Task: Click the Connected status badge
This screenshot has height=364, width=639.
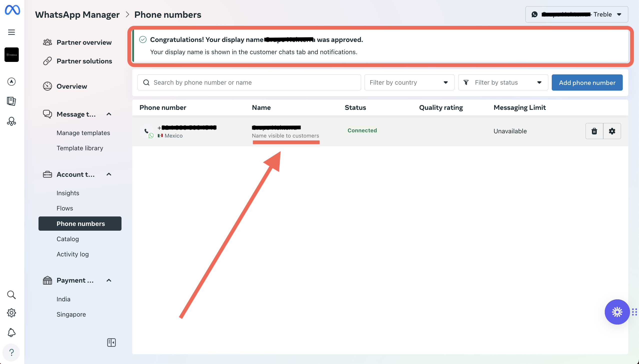Action: click(x=362, y=130)
